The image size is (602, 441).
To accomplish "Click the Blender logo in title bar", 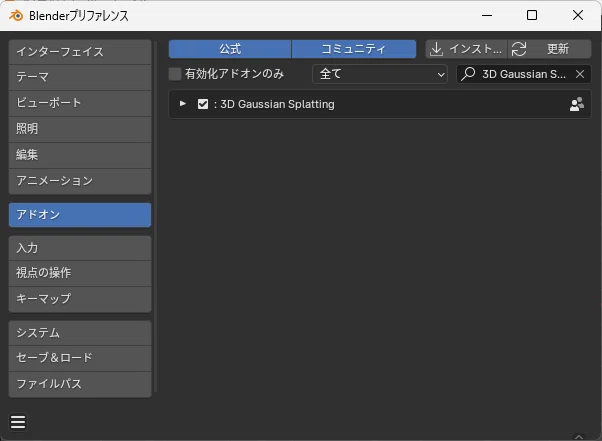I will pyautogui.click(x=16, y=16).
